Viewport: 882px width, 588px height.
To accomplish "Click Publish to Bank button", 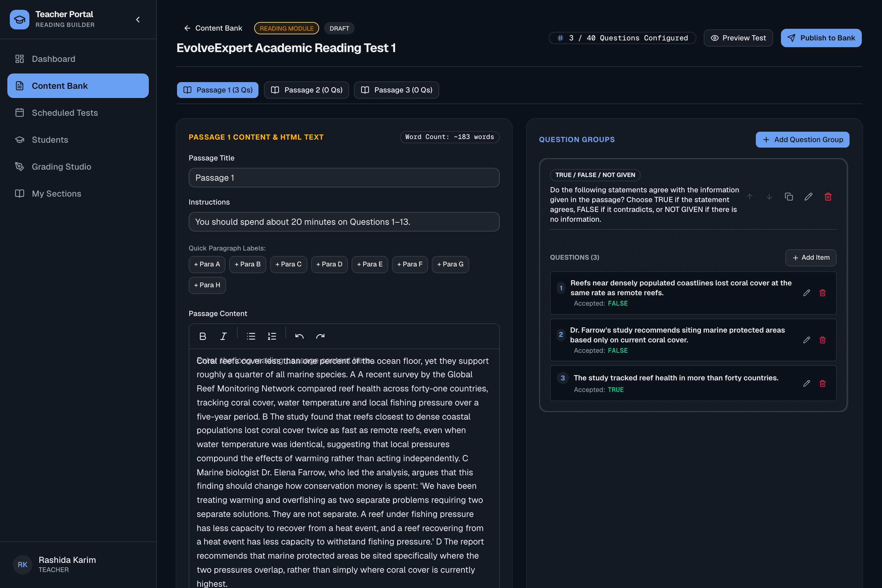I will (x=821, y=38).
